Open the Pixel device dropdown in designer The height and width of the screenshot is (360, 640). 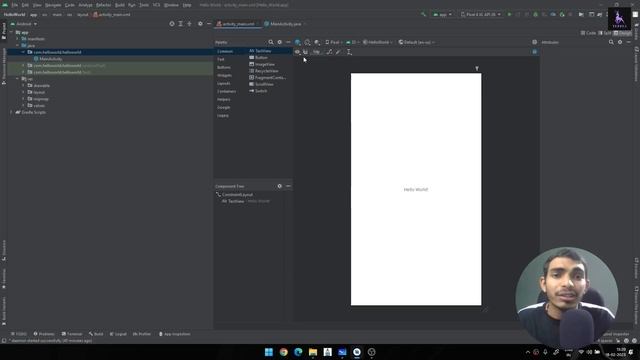click(333, 42)
